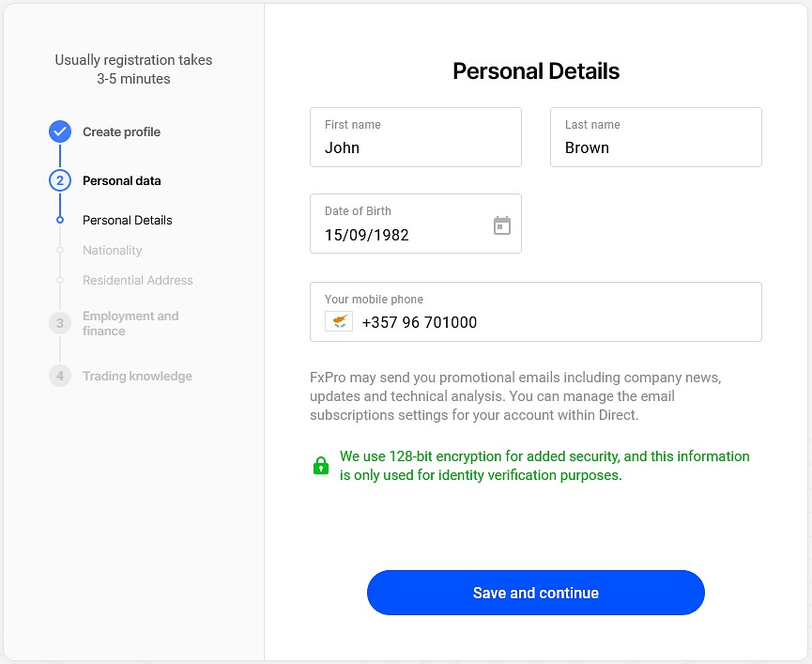Click the Date of Birth field
The width and height of the screenshot is (812, 664).
(x=415, y=224)
